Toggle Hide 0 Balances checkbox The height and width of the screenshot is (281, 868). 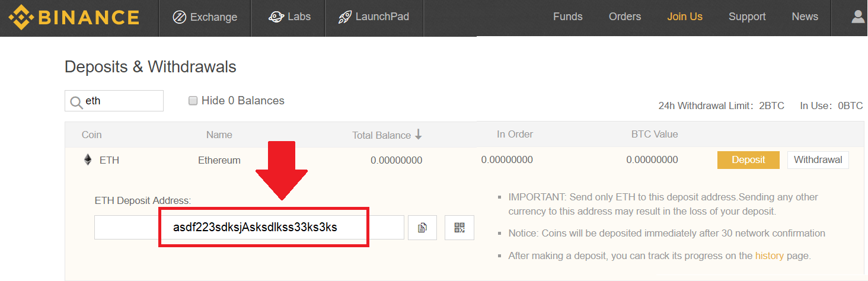pos(193,101)
